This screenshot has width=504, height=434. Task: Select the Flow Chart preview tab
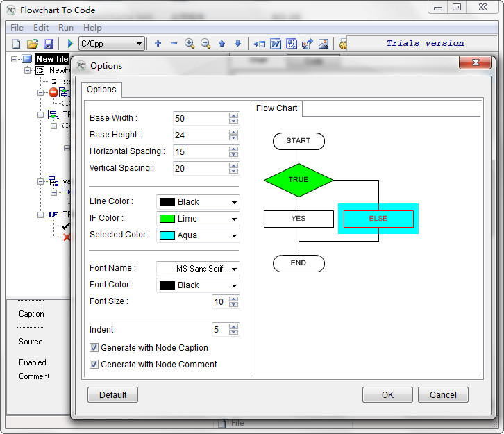click(x=277, y=108)
